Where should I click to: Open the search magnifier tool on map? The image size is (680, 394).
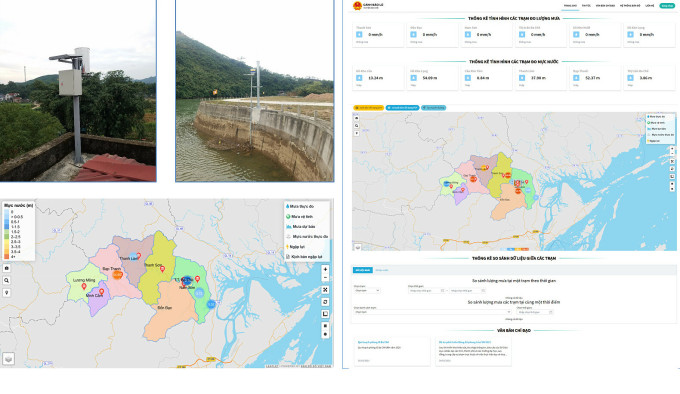coord(7,280)
